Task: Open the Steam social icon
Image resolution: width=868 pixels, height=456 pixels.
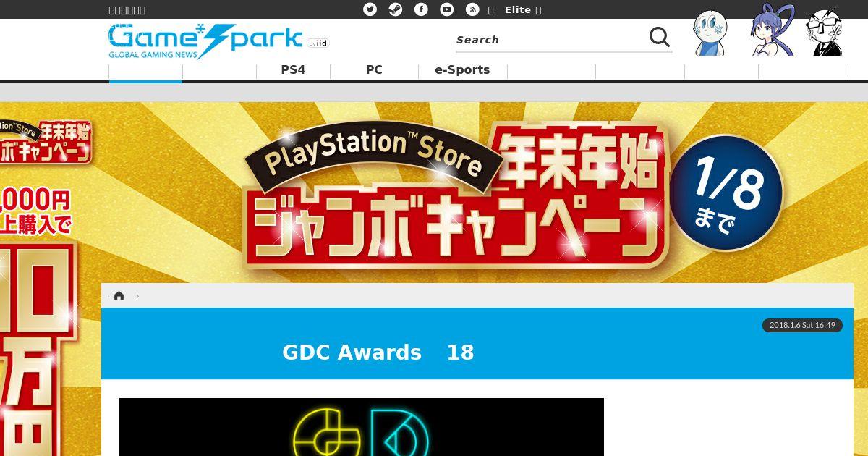Action: (396, 9)
